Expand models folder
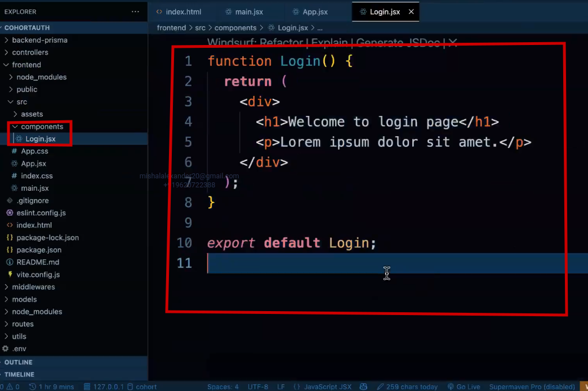 [24, 300]
